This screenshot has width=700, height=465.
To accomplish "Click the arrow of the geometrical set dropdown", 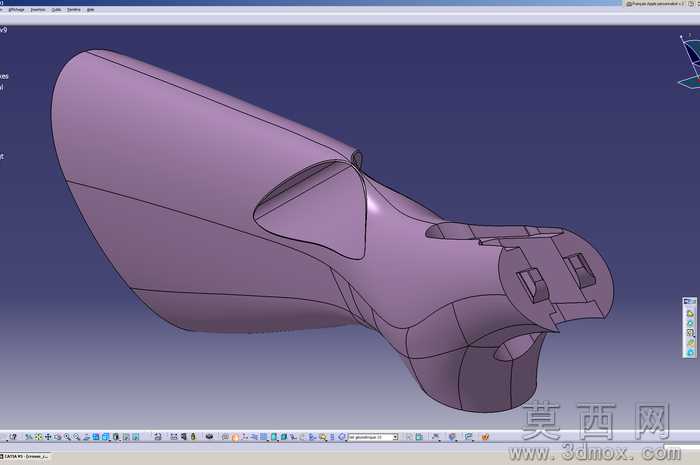I will point(395,437).
